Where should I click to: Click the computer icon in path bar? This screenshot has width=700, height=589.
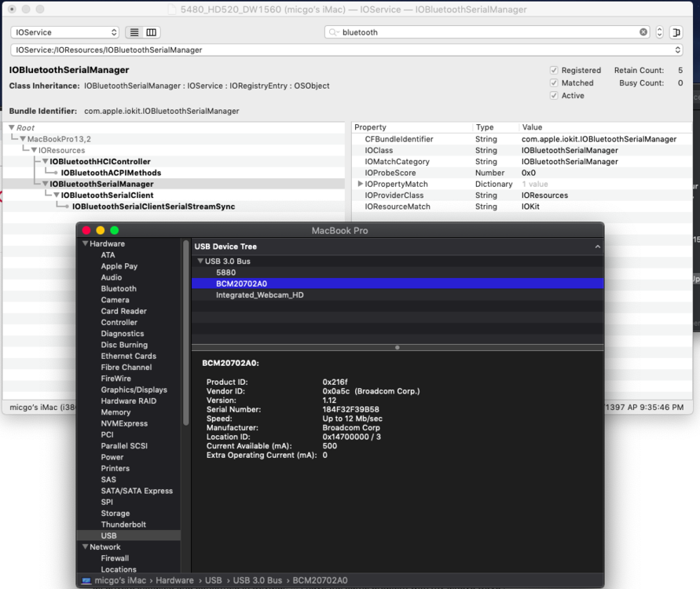point(86,581)
